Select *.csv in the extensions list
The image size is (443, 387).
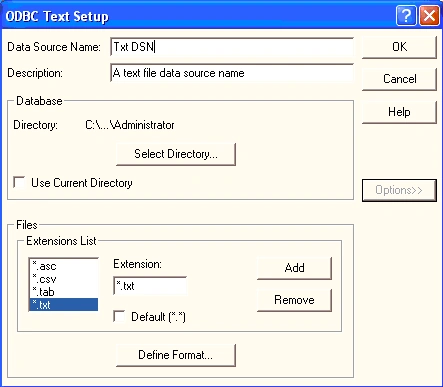coord(64,279)
